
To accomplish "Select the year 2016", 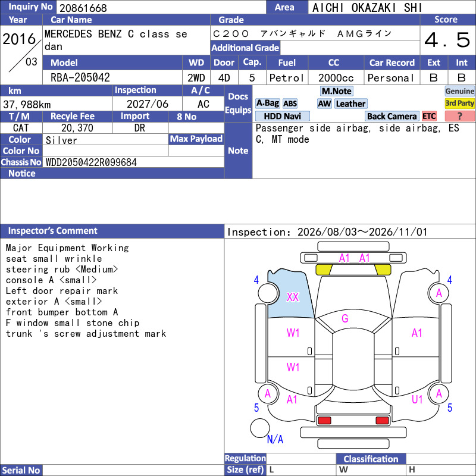I will tap(19, 39).
